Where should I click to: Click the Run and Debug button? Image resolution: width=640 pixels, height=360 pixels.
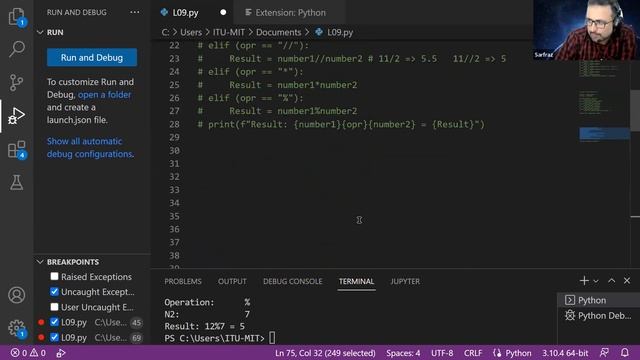(92, 58)
